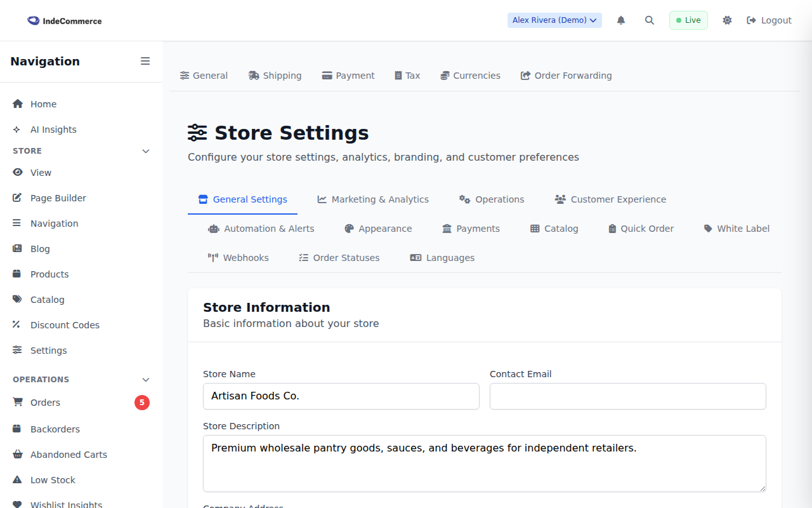Click the Backorders box icon
Image resolution: width=812 pixels, height=508 pixels.
click(17, 429)
